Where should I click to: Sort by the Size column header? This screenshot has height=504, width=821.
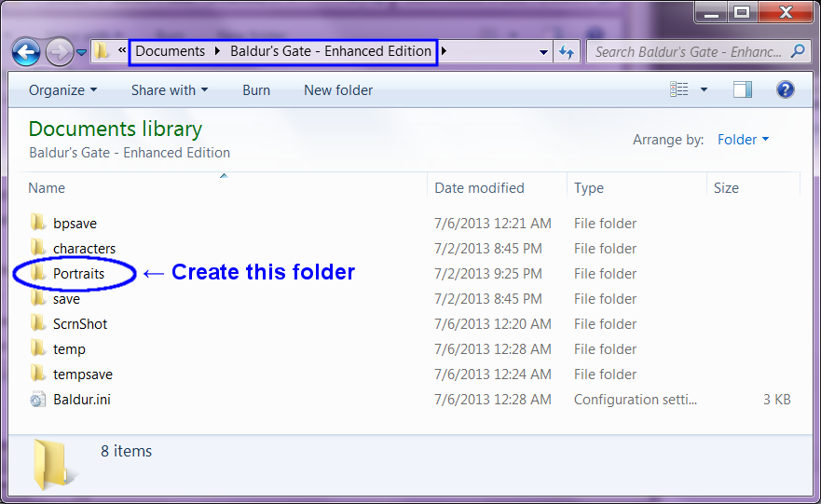click(x=726, y=188)
